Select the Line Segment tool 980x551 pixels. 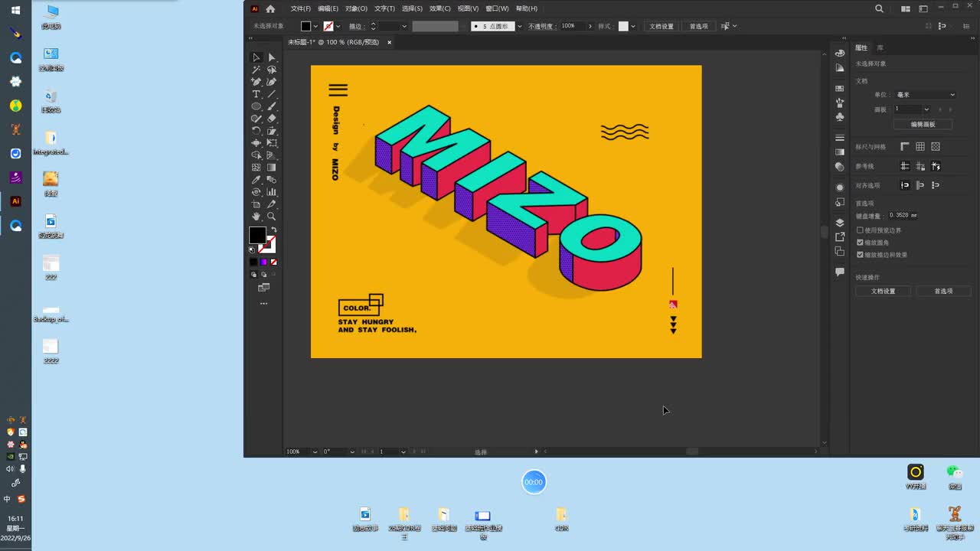272,94
